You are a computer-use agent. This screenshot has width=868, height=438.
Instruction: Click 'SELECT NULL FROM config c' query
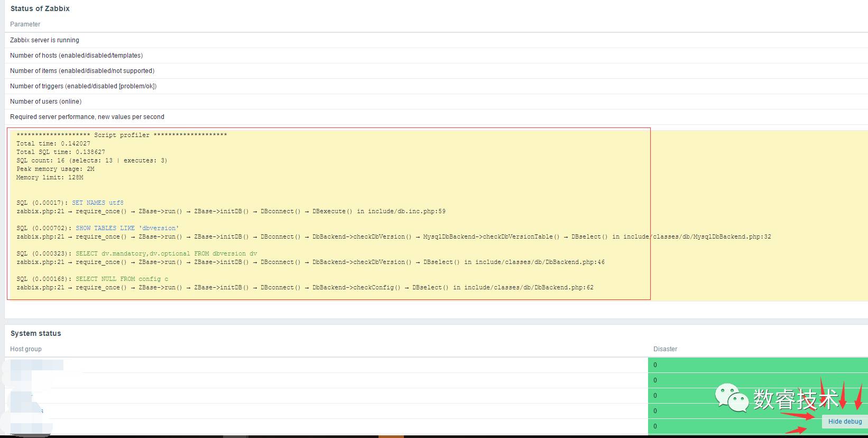coord(122,279)
